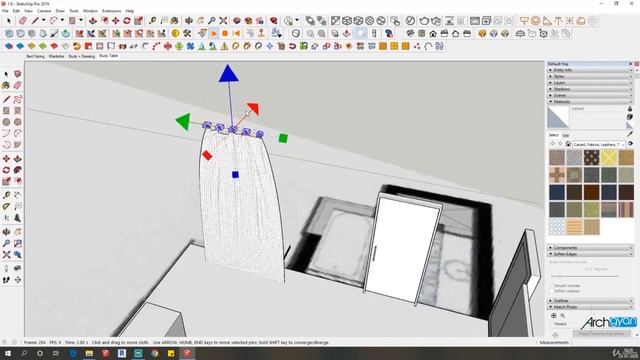This screenshot has height=360, width=640.
Task: Click the Details arrow next to material library
Action: [x=631, y=144]
